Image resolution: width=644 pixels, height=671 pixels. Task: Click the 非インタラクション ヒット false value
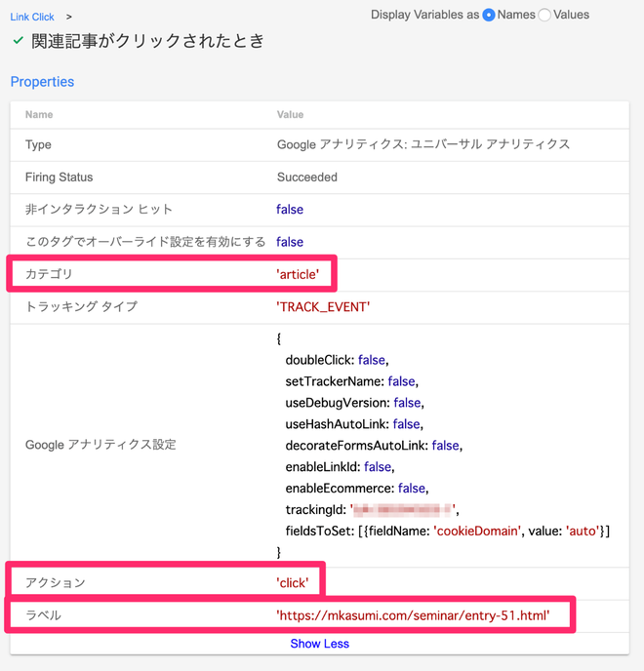click(x=290, y=210)
